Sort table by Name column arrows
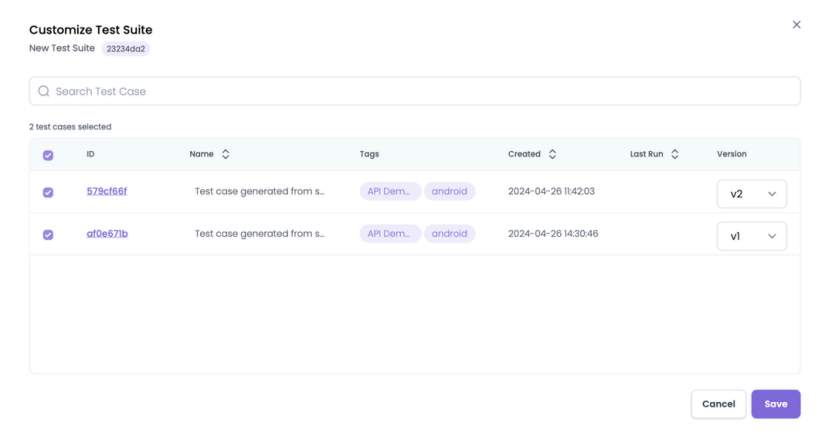 coord(225,154)
